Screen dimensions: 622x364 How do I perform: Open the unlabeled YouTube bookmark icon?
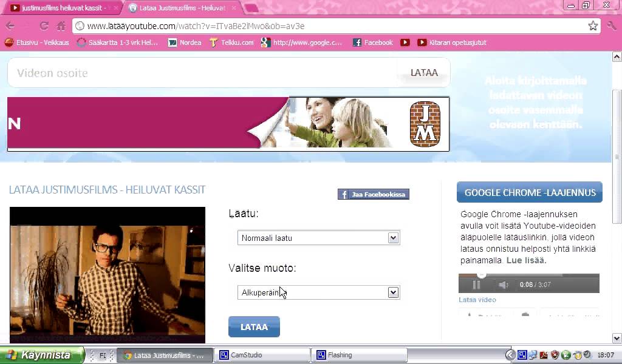point(405,42)
